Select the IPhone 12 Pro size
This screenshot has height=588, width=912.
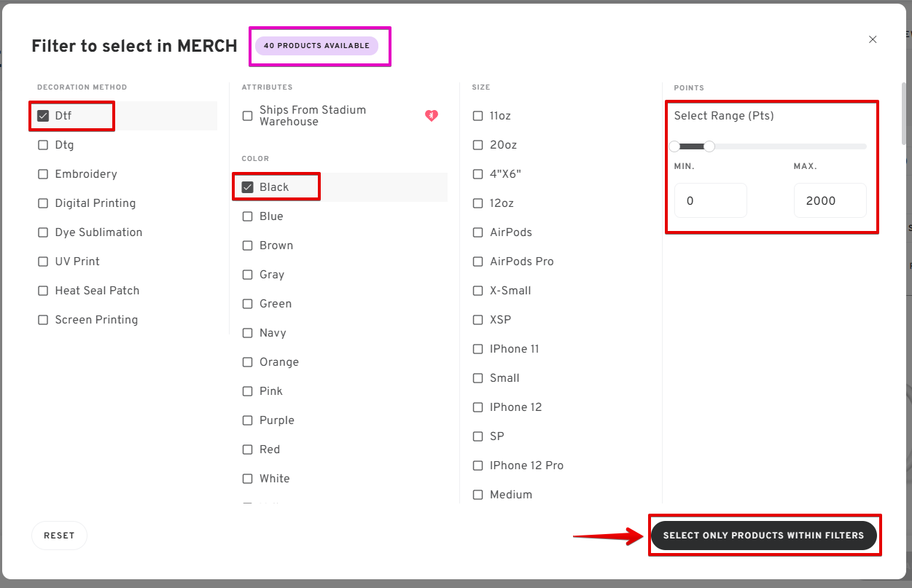478,466
